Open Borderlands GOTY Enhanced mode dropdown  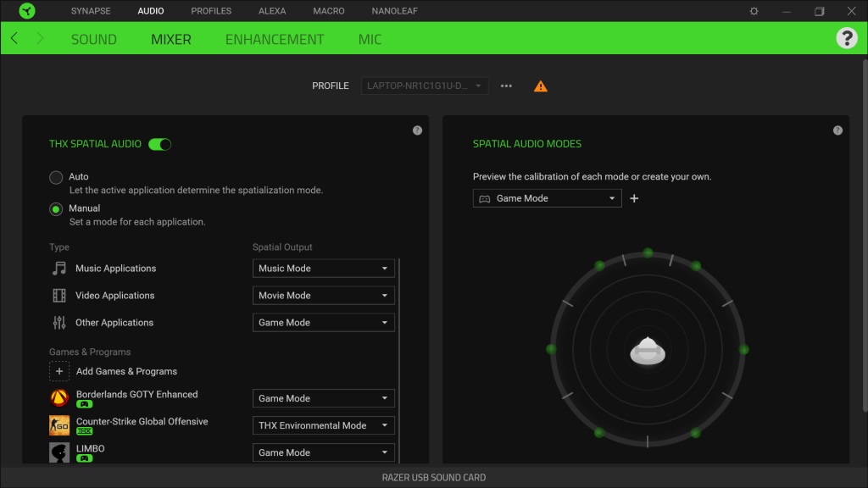click(323, 398)
